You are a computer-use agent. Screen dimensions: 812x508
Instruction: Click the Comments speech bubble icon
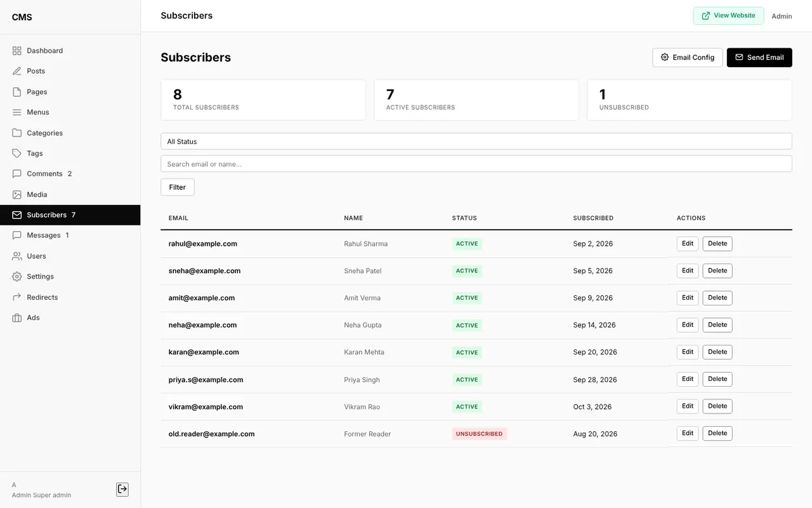point(17,174)
